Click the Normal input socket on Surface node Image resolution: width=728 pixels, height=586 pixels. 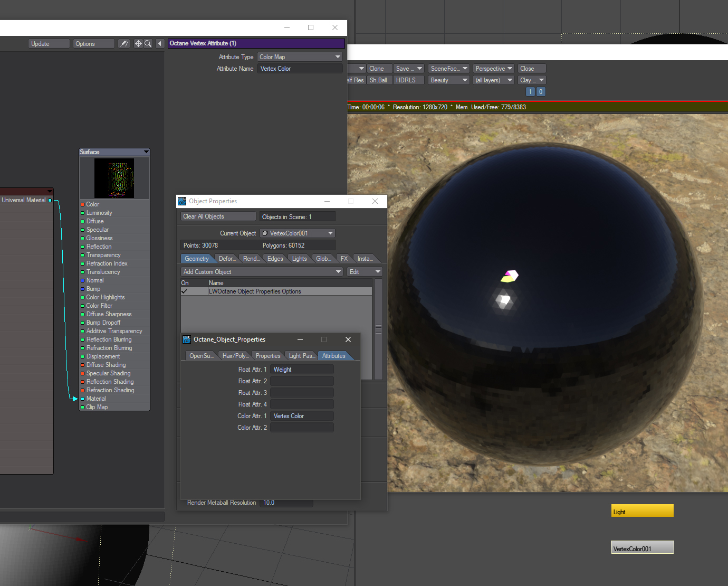[83, 280]
